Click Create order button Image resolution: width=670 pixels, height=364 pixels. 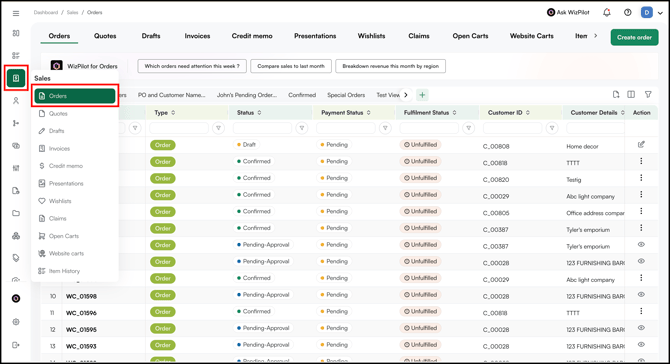(634, 37)
